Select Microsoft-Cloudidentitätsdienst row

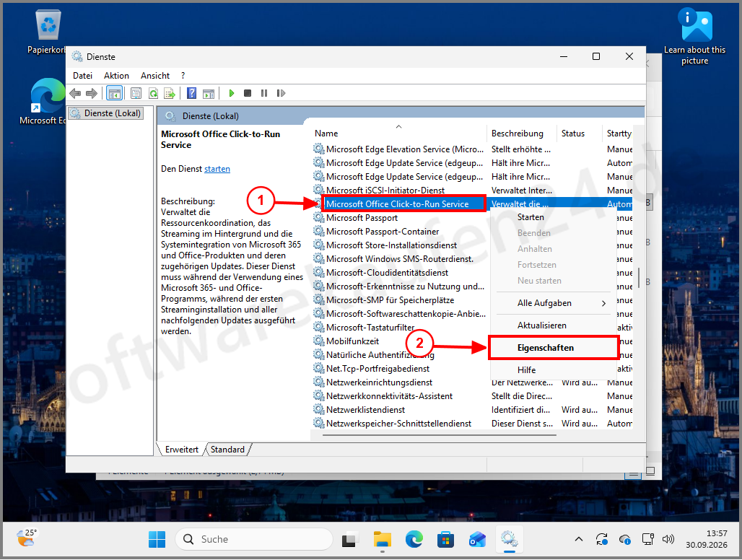pyautogui.click(x=400, y=273)
